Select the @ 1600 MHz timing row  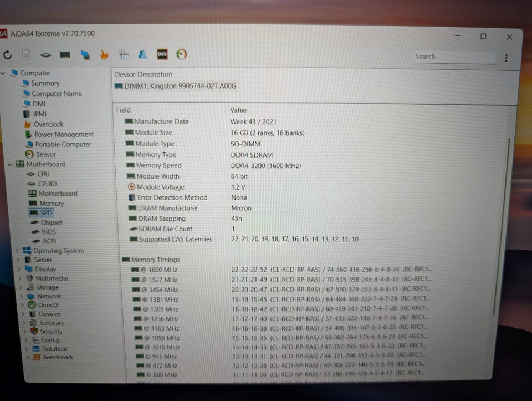tap(282, 270)
